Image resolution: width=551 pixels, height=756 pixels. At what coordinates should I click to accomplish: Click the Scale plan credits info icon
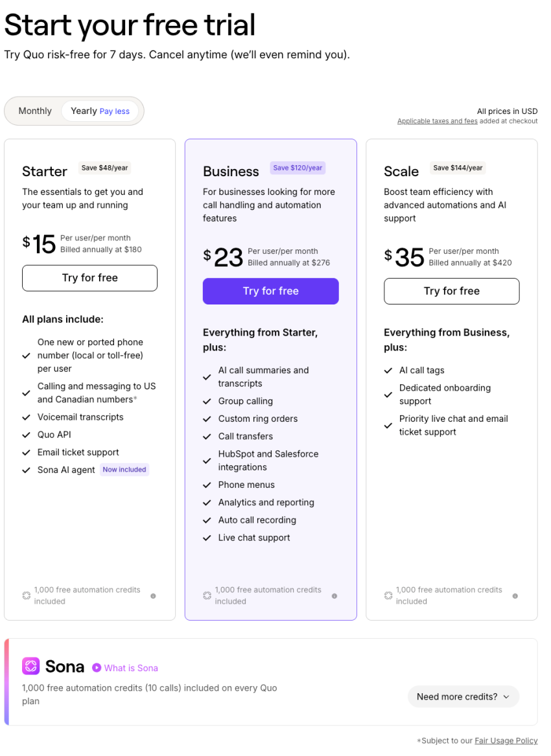(x=515, y=596)
